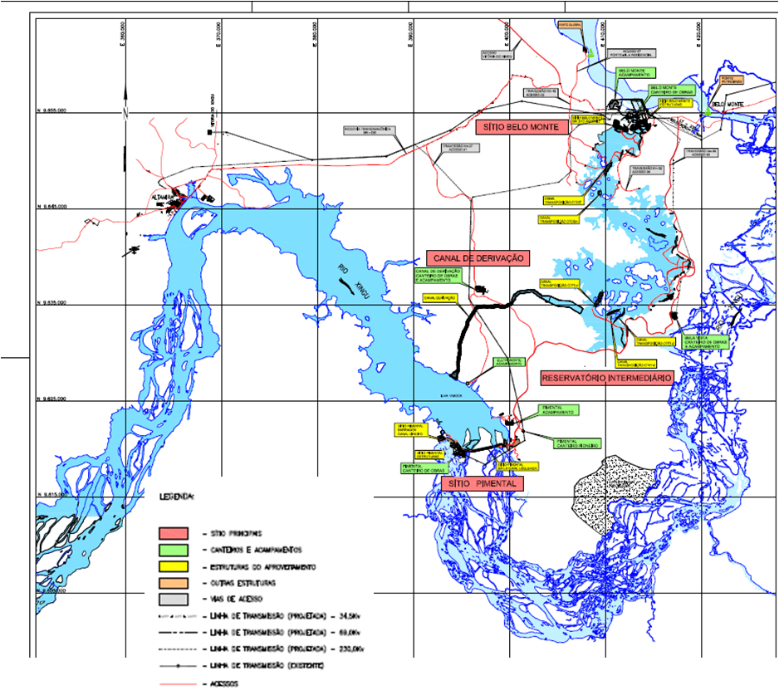Click the 'N 9.635.000' northing grid label
The width and height of the screenshot is (779, 700).
pyautogui.click(x=51, y=302)
